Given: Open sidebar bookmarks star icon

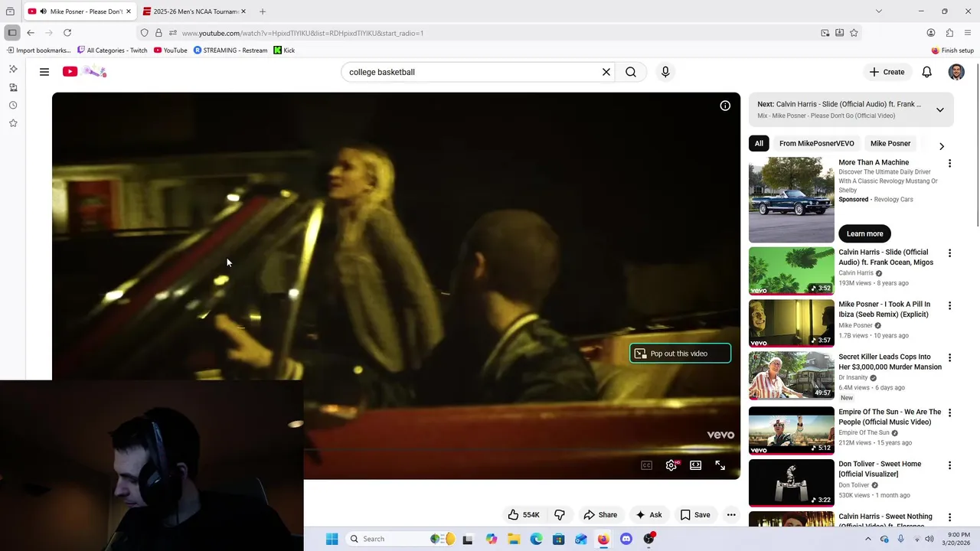Looking at the screenshot, I should [x=13, y=123].
